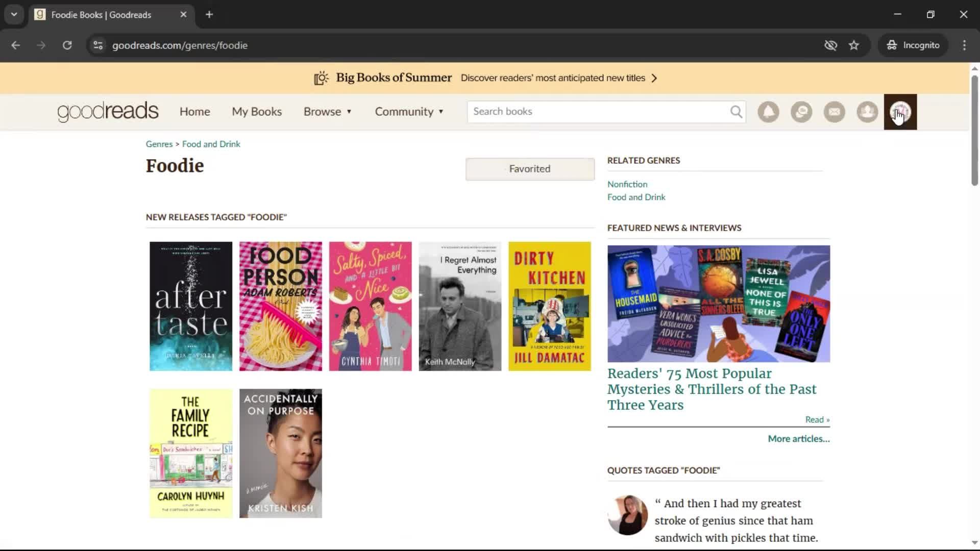980x551 pixels.
Task: Click the Incognito indicator
Action: (913, 45)
